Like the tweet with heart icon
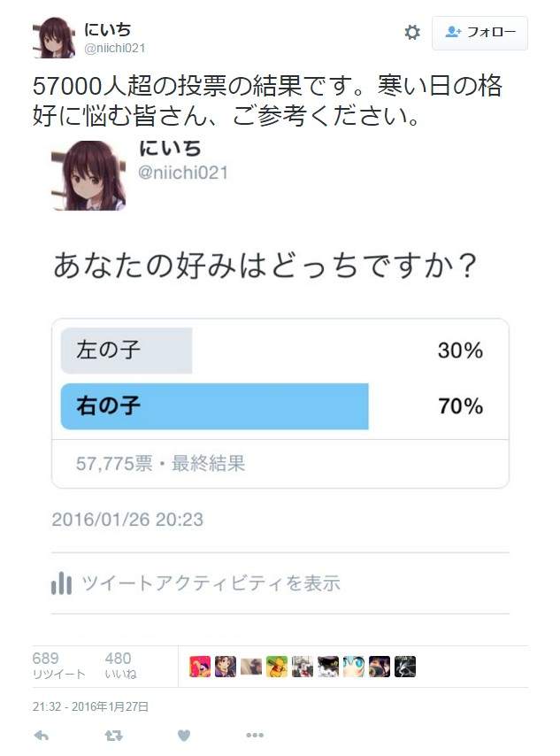 pyautogui.click(x=184, y=736)
